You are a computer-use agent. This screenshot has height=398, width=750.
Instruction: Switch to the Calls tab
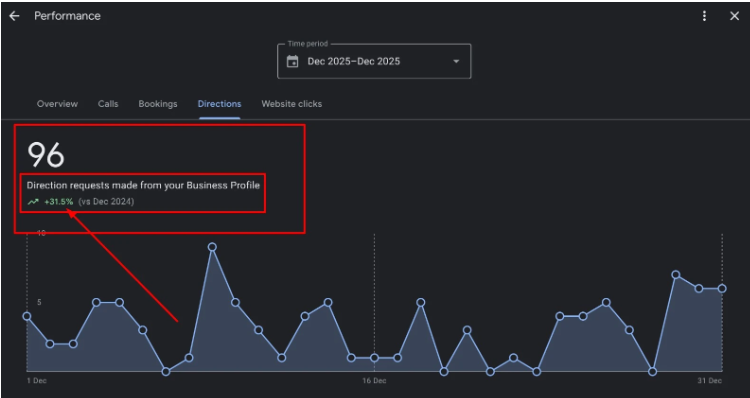tap(108, 104)
